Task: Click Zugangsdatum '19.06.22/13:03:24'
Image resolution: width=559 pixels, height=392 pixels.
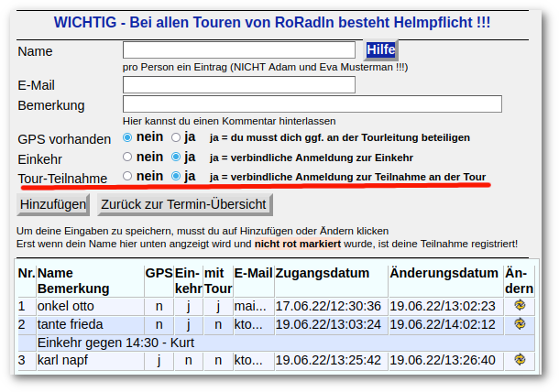Action: tap(328, 324)
